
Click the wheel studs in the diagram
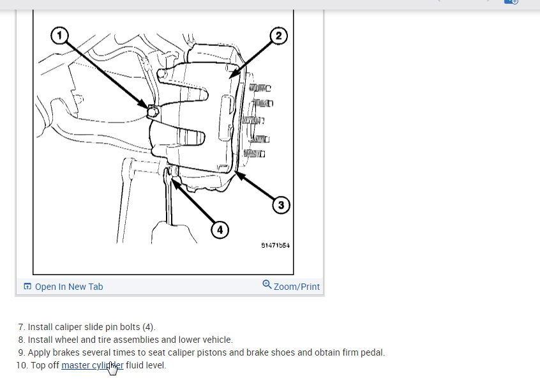258,121
